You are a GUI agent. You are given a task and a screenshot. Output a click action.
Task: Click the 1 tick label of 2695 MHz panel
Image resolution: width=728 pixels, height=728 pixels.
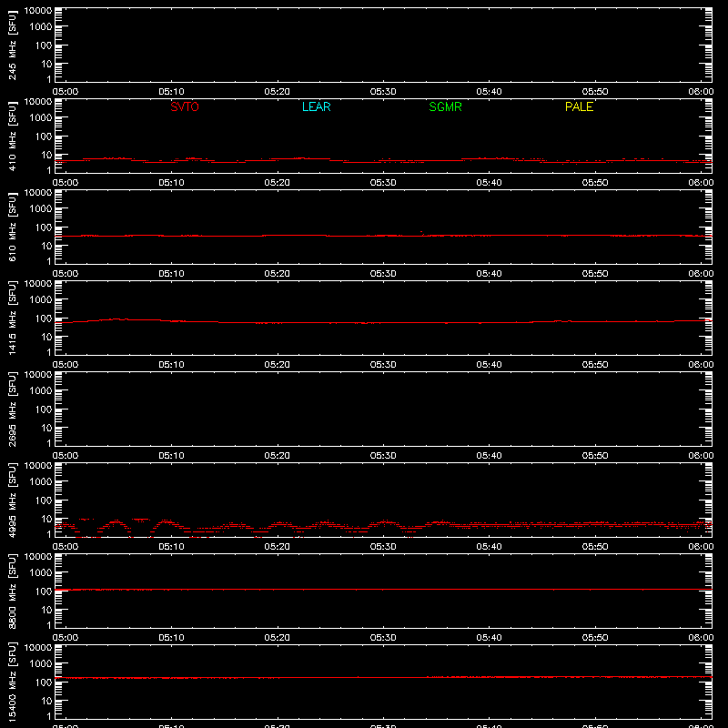(x=49, y=443)
